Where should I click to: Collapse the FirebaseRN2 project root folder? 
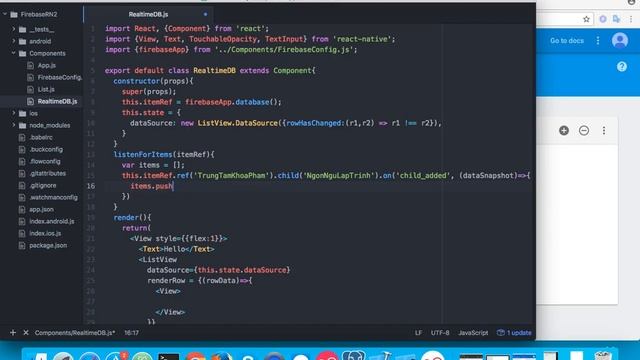(x=5, y=14)
